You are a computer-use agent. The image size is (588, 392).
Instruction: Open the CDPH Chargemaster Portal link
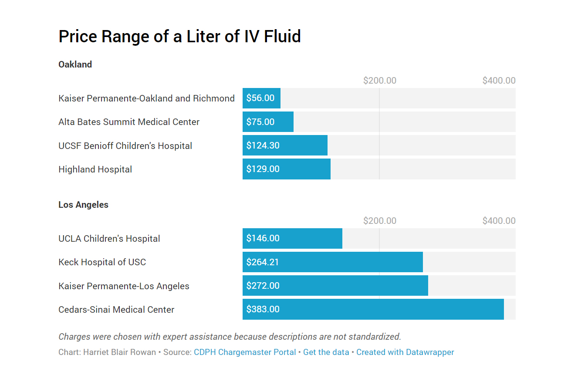click(x=245, y=352)
